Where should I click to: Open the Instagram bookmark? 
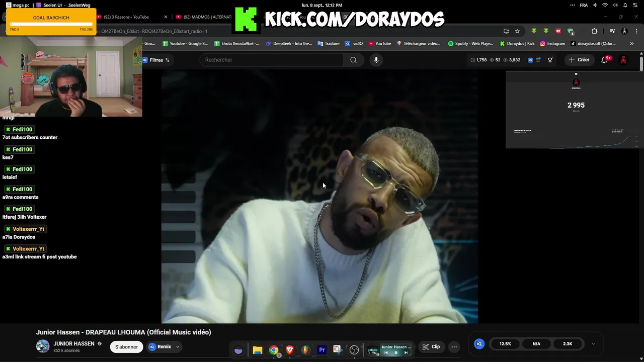pyautogui.click(x=552, y=44)
